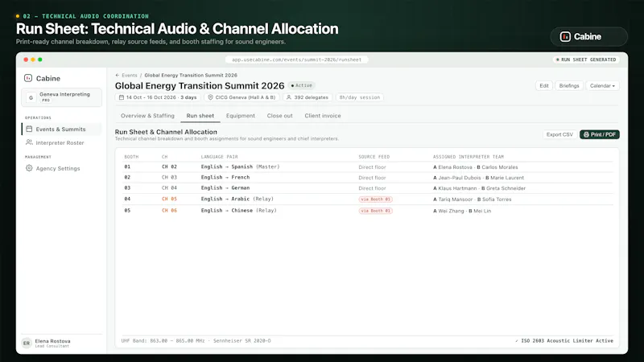Viewport: 644px width, 362px height.
Task: Click Direct floor source for Spanish row
Action: click(x=372, y=167)
